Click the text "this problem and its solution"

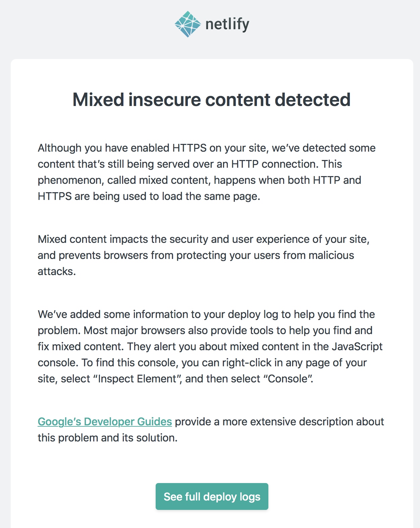coord(107,438)
